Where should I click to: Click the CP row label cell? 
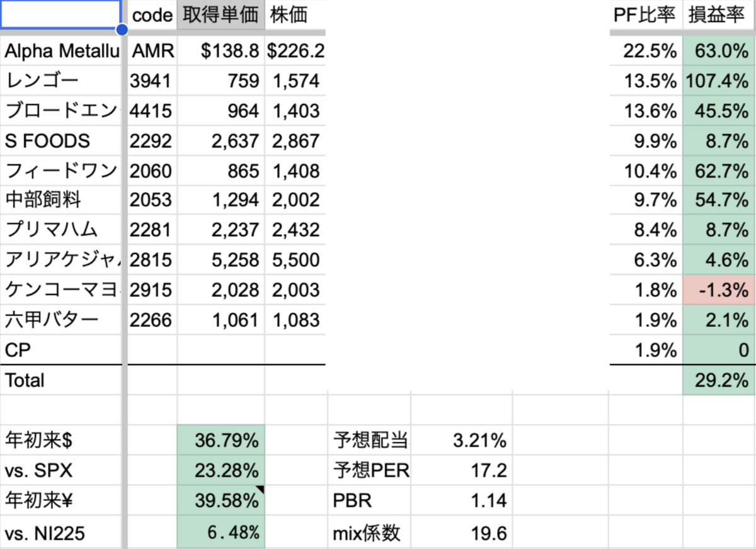(x=62, y=349)
